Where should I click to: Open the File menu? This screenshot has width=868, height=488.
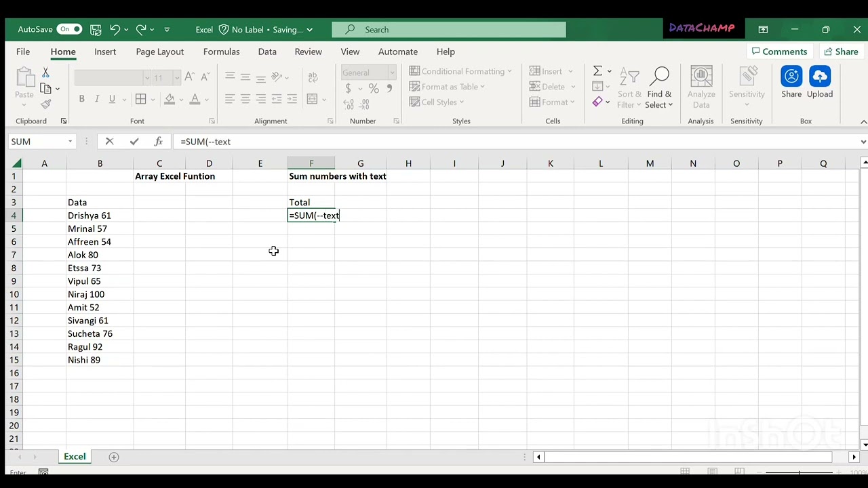click(x=23, y=52)
